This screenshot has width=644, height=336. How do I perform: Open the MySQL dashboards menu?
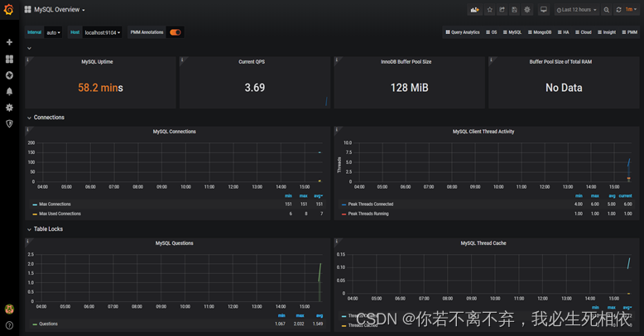click(512, 32)
